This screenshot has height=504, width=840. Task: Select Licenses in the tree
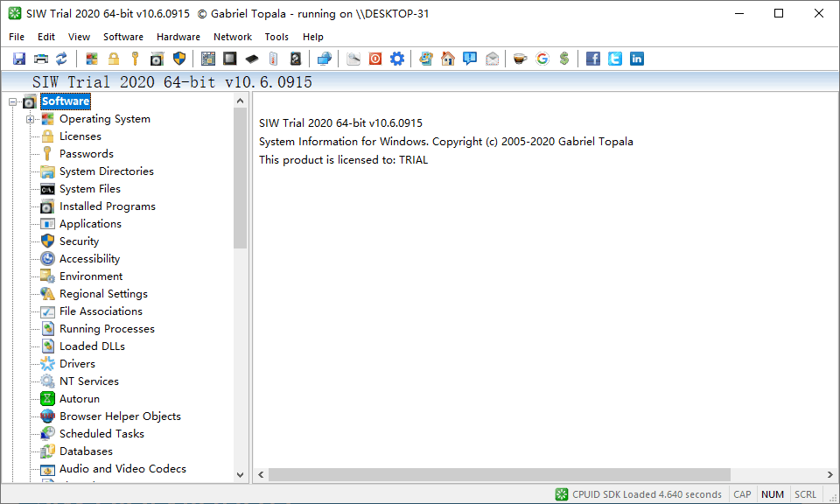click(80, 136)
